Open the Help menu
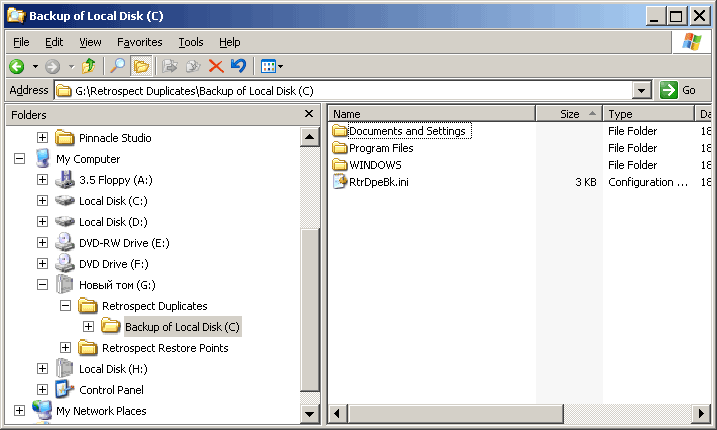Screen dimensions: 717x430 coord(230,42)
